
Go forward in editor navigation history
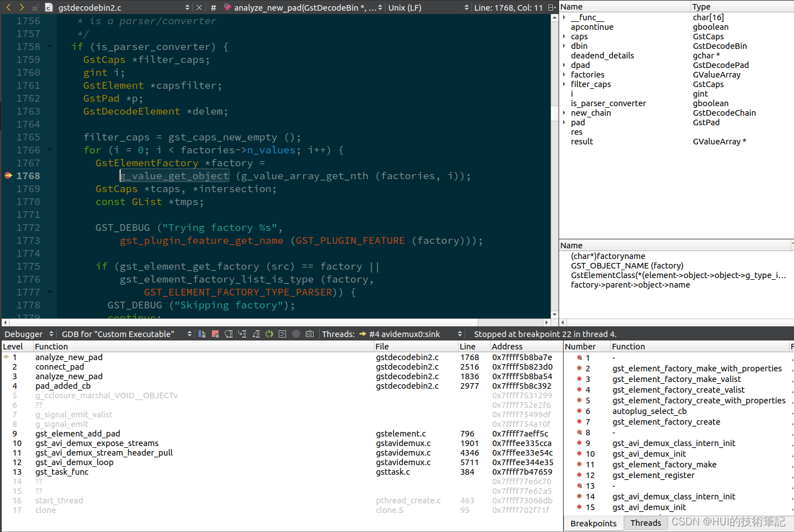point(22,7)
